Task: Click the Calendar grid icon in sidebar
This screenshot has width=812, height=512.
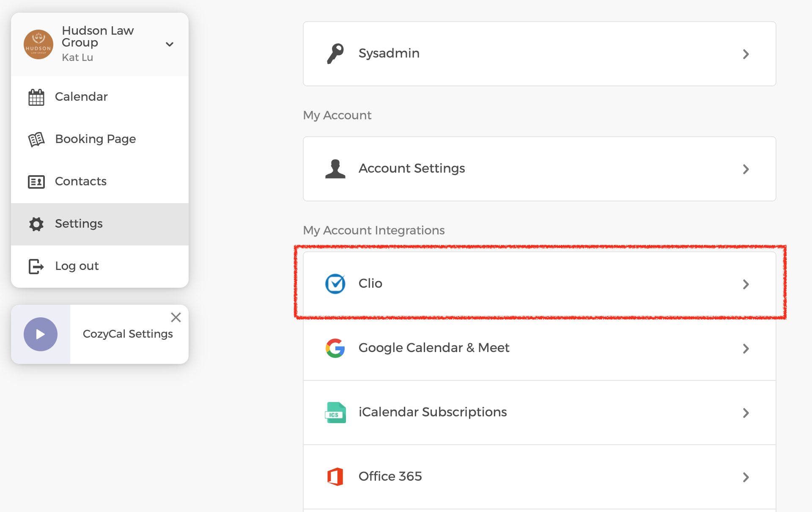Action: click(x=36, y=97)
